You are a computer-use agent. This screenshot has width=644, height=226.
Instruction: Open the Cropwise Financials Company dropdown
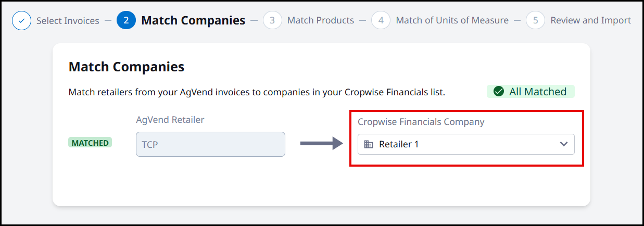click(466, 144)
